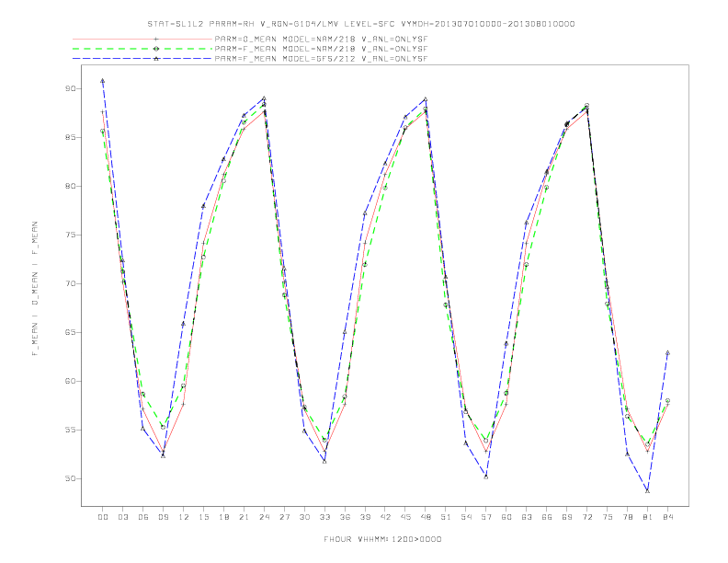Click x-axis tick label 09
The width and height of the screenshot is (728, 563).
pos(163,517)
